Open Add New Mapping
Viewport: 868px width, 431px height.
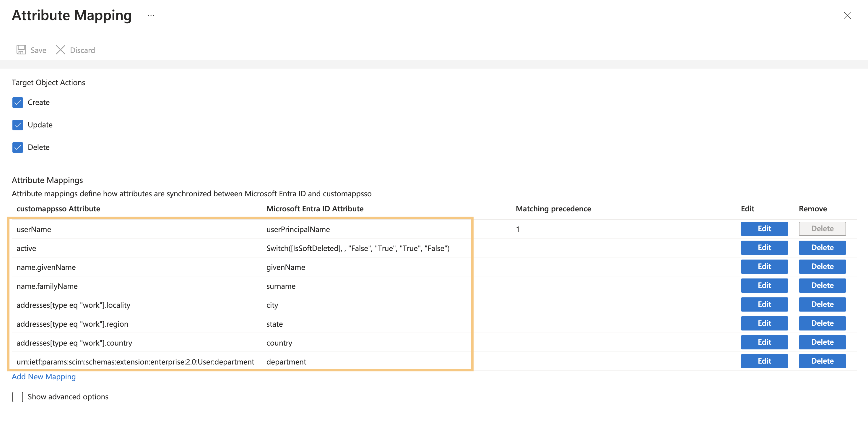43,376
